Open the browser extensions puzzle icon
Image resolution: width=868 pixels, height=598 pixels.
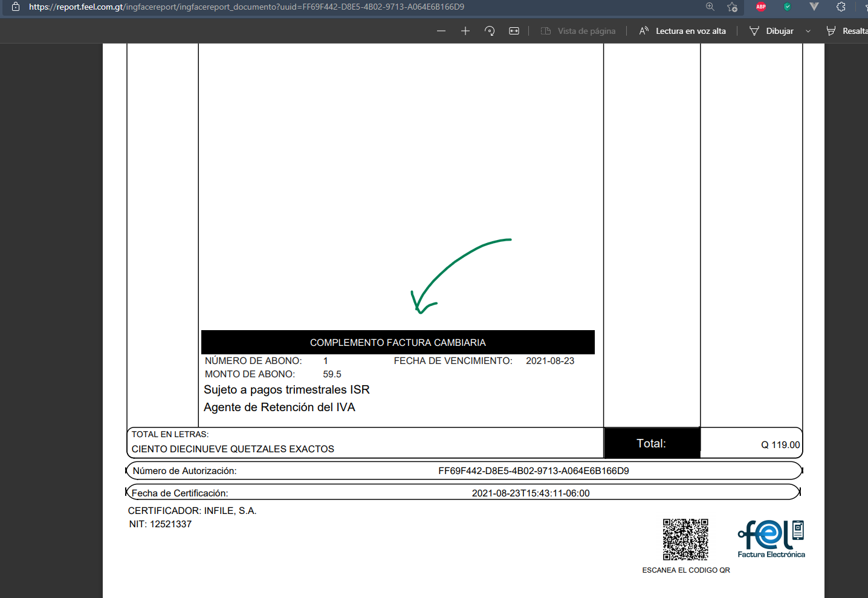click(841, 7)
